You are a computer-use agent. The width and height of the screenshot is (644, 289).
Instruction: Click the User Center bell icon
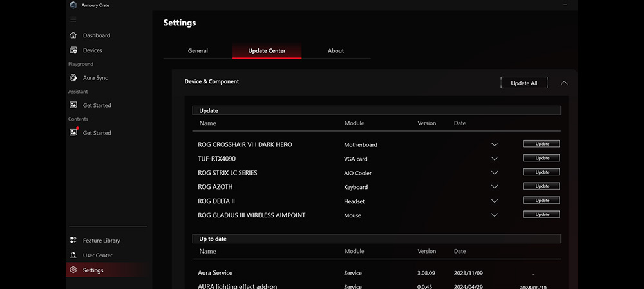pos(73,255)
